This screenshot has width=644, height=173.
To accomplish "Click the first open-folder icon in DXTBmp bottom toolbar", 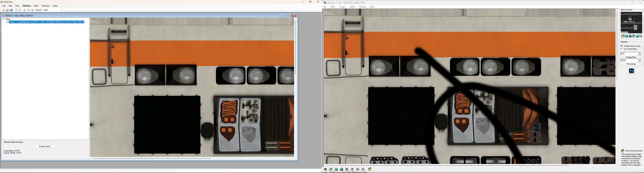I will [x=331, y=169].
